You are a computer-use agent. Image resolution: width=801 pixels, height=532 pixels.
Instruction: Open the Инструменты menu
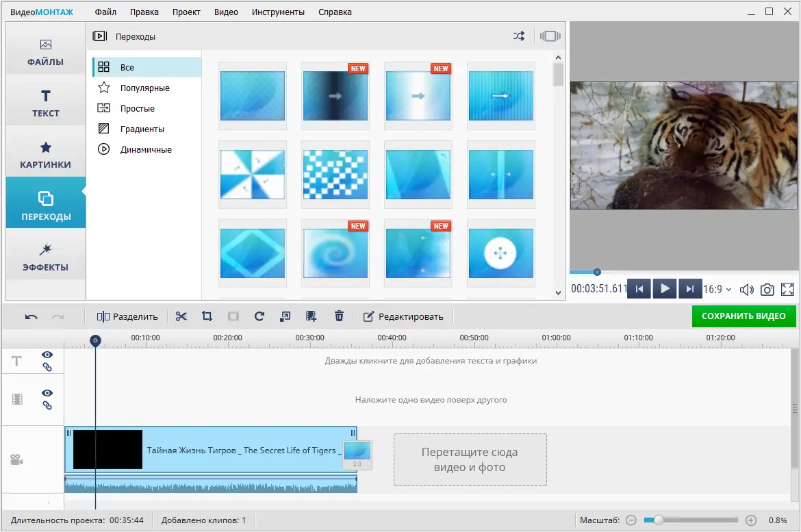click(278, 12)
